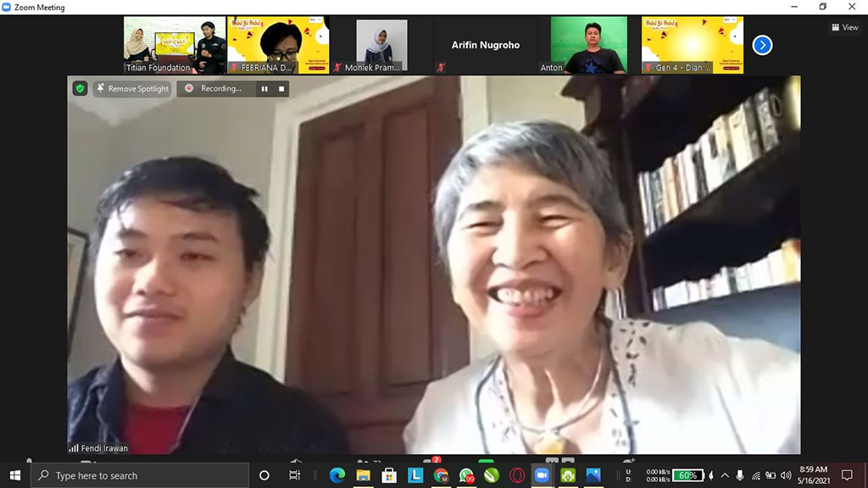
Task: Select the FEBRIANA D... participant thumbnail
Action: click(x=278, y=45)
